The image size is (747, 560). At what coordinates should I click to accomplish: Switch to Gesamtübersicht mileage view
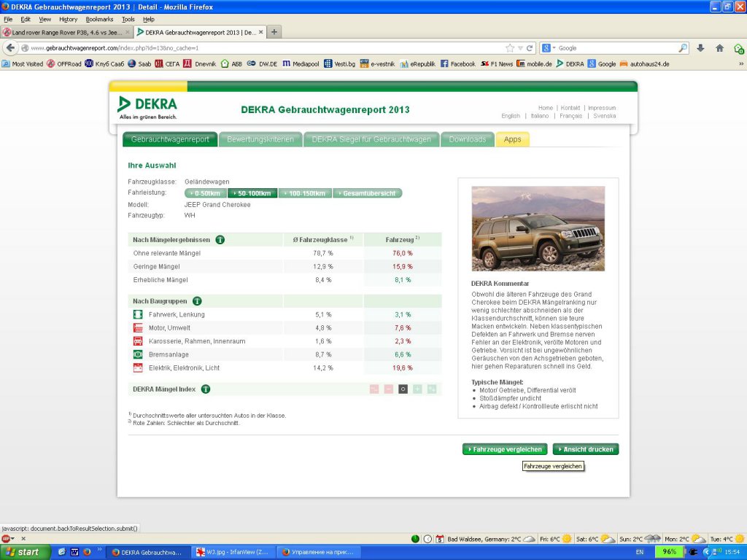(x=367, y=193)
